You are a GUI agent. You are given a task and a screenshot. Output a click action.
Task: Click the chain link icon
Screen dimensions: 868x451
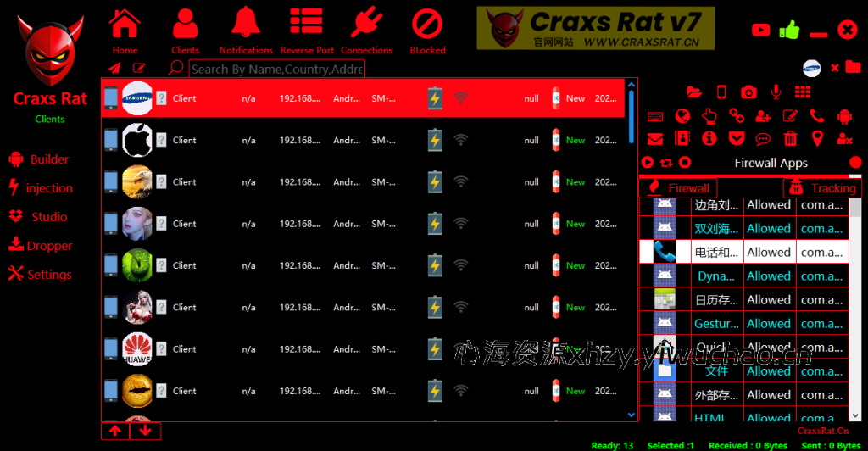coord(737,115)
